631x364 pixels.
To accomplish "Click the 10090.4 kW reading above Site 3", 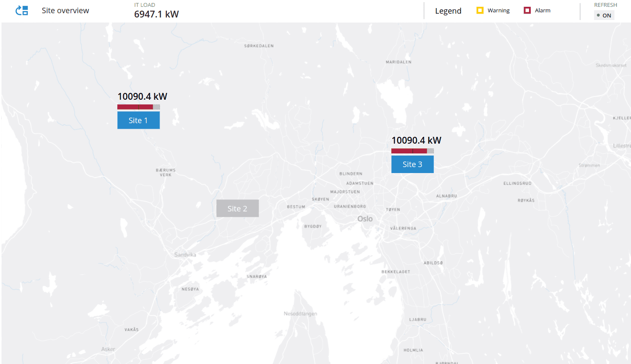I will pos(416,140).
